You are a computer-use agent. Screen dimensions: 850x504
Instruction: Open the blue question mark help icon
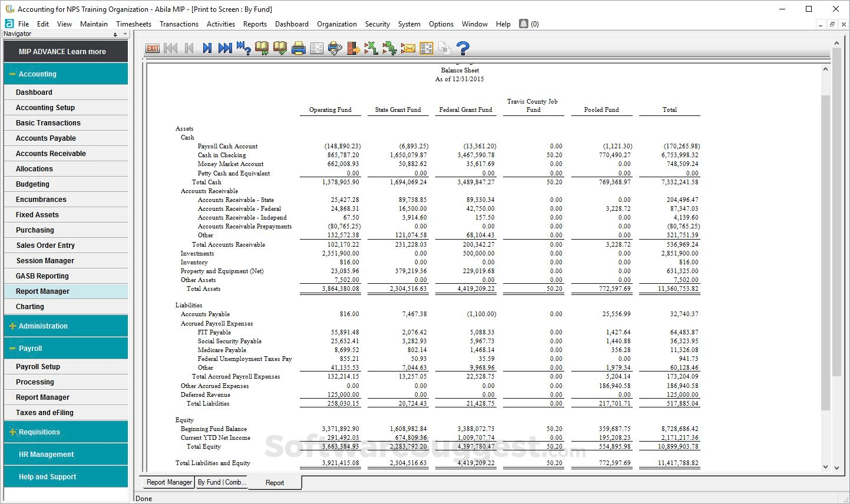[463, 48]
